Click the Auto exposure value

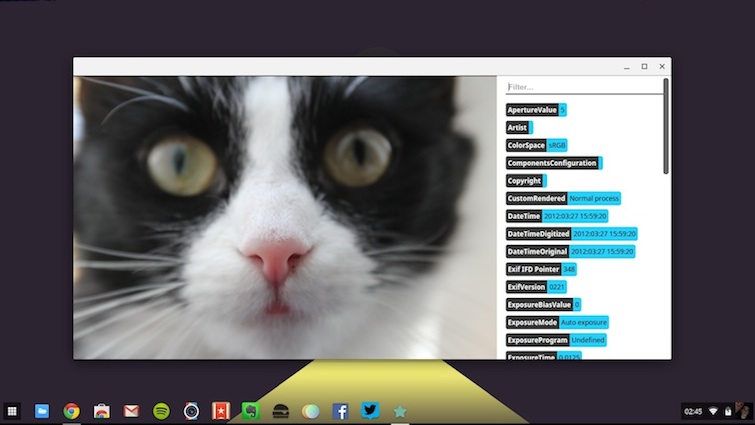(584, 322)
